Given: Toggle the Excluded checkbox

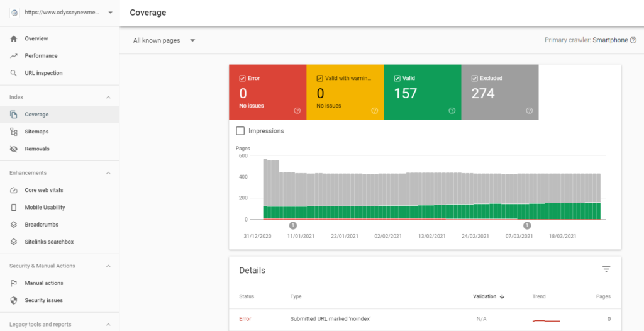Looking at the screenshot, I should [x=474, y=78].
